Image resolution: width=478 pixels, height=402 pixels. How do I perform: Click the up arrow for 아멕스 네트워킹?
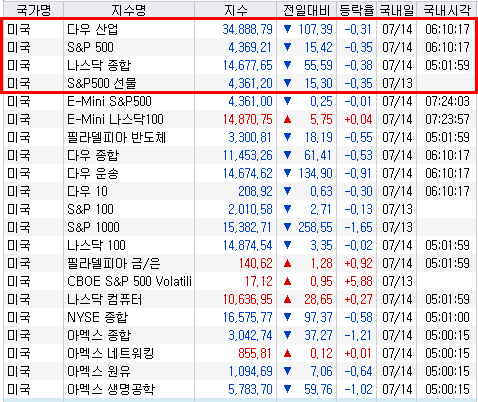[287, 353]
